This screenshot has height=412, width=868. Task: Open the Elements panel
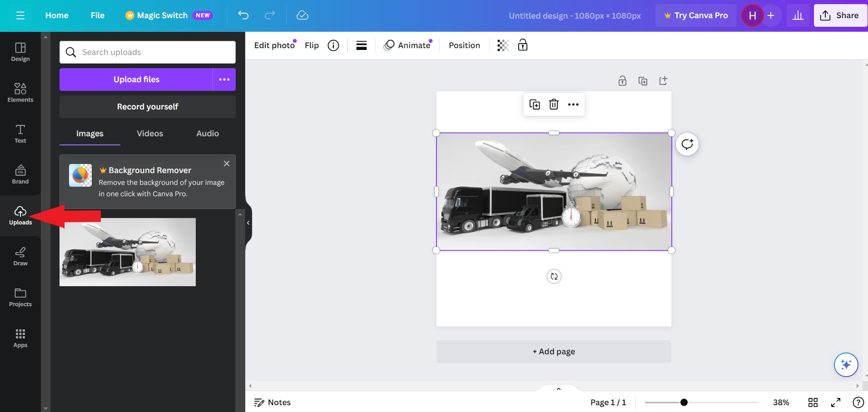(20, 92)
